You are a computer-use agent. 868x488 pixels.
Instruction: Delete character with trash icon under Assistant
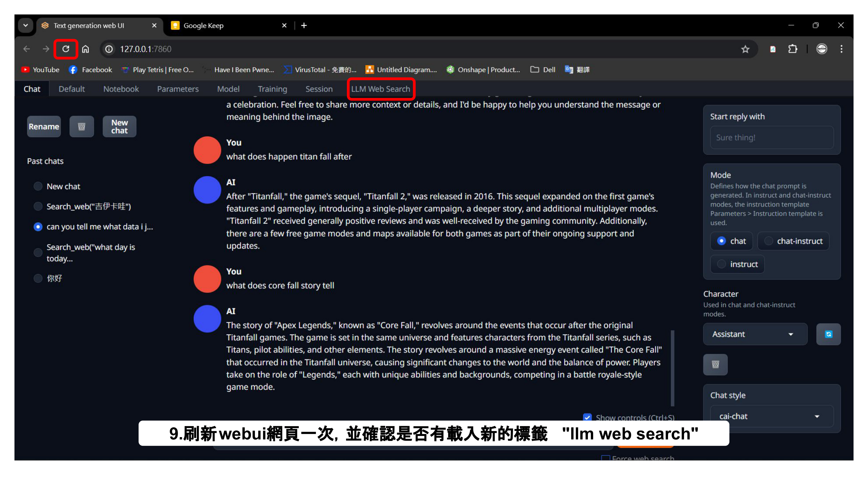tap(715, 364)
